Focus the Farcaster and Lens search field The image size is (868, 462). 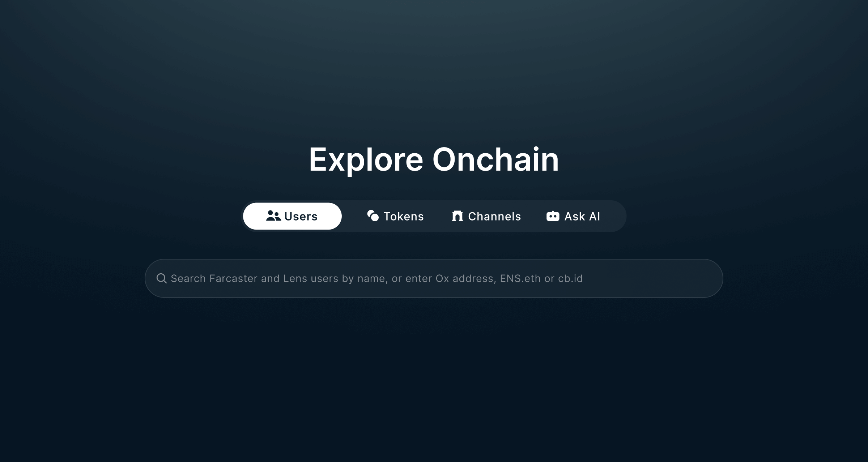(434, 278)
